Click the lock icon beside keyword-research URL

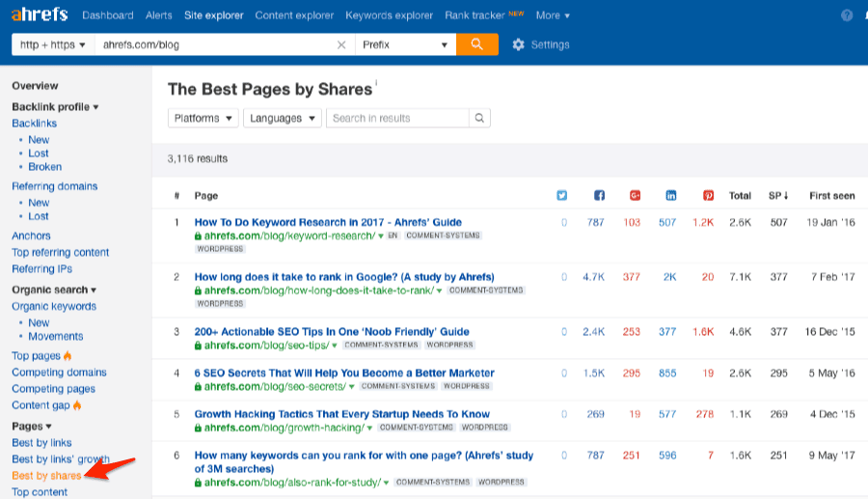tap(198, 236)
